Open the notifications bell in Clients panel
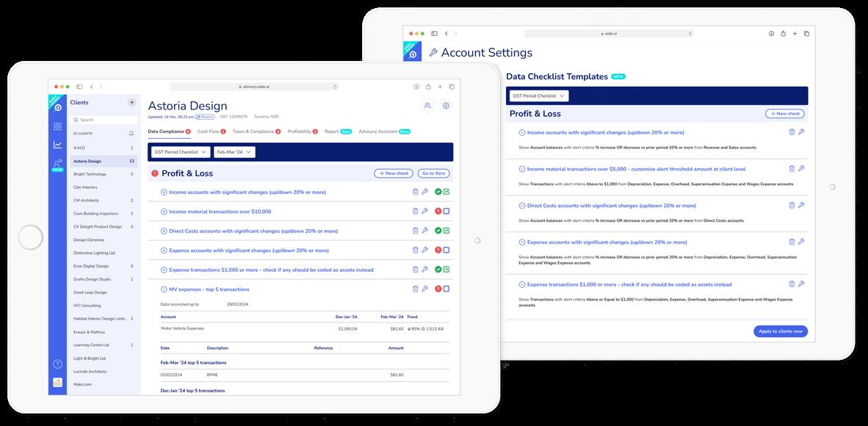Screen dimensions: 868x426 (131, 134)
